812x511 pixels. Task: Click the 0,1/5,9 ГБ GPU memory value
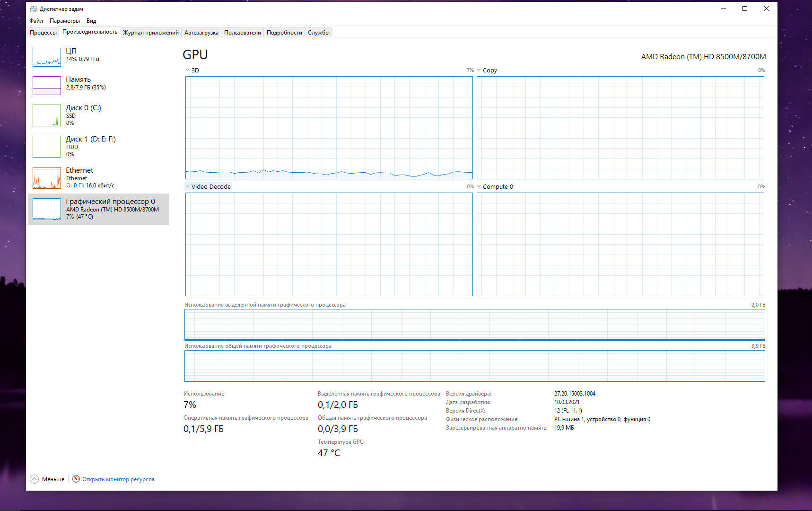pyautogui.click(x=203, y=429)
